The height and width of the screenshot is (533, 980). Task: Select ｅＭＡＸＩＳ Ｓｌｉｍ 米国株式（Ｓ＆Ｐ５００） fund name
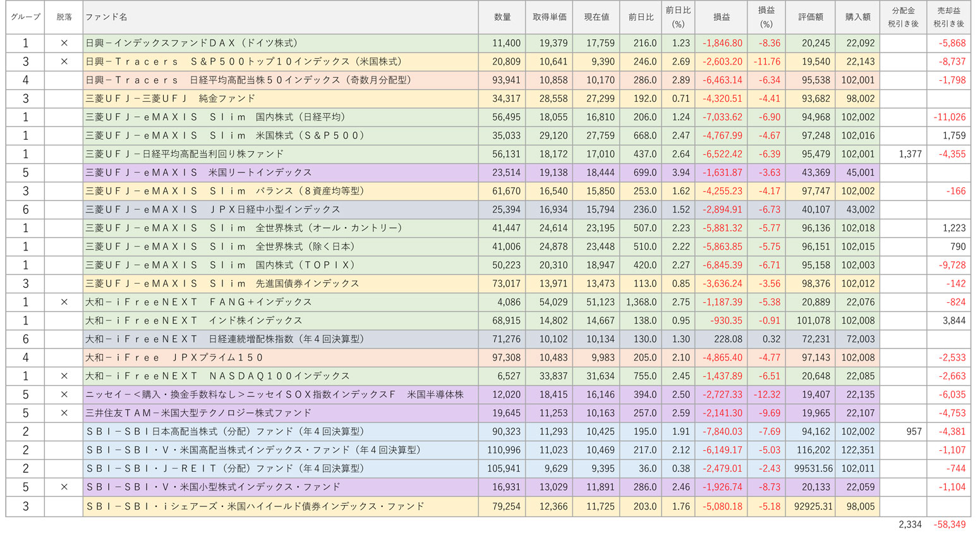coord(226,135)
